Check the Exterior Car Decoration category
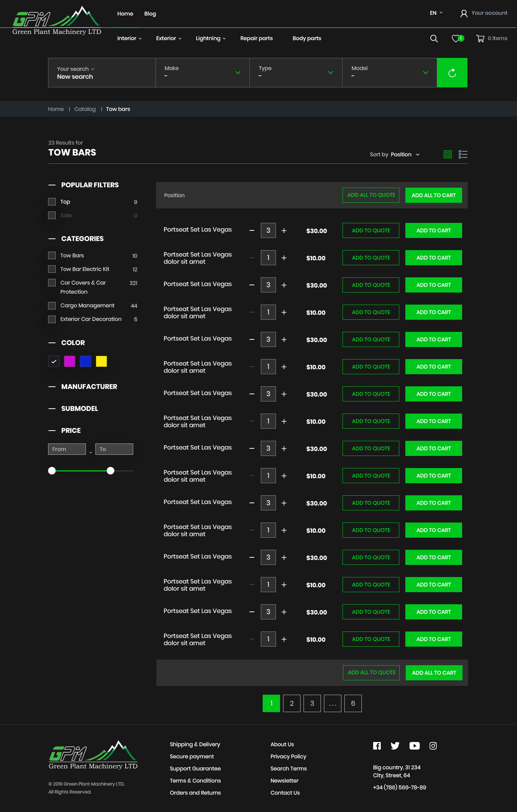 [x=52, y=319]
